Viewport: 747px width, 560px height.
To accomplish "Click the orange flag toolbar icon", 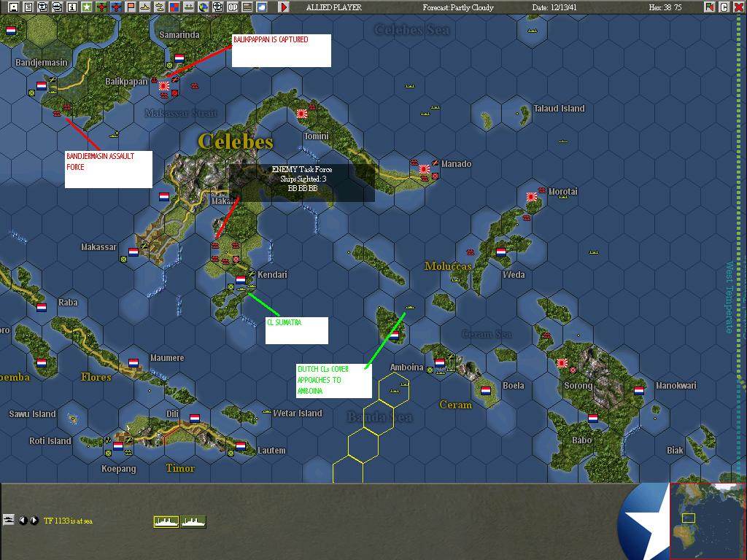I will (x=130, y=7).
